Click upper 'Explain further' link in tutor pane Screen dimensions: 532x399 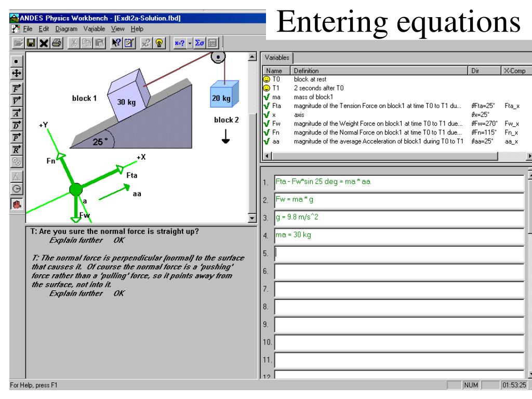(x=76, y=240)
